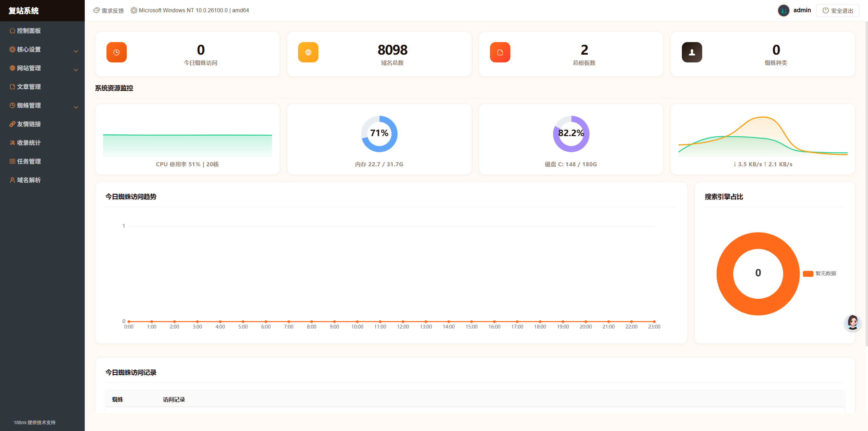868x431 pixels.
Task: Go to 友情链接 menu item
Action: 42,124
